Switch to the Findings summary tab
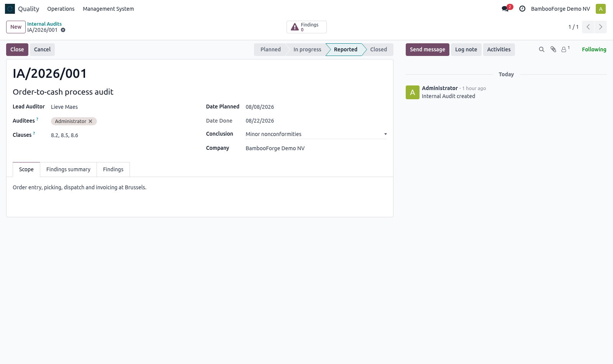The image size is (613, 364). pyautogui.click(x=68, y=169)
